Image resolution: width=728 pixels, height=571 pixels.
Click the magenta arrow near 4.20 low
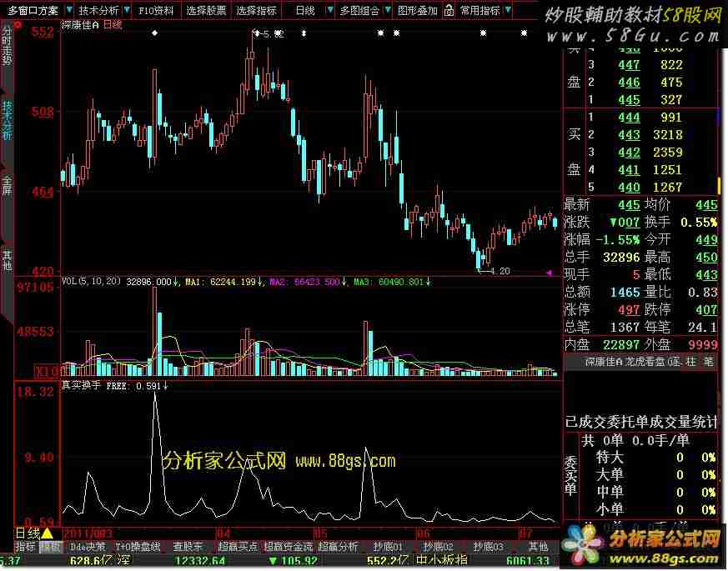coord(550,273)
